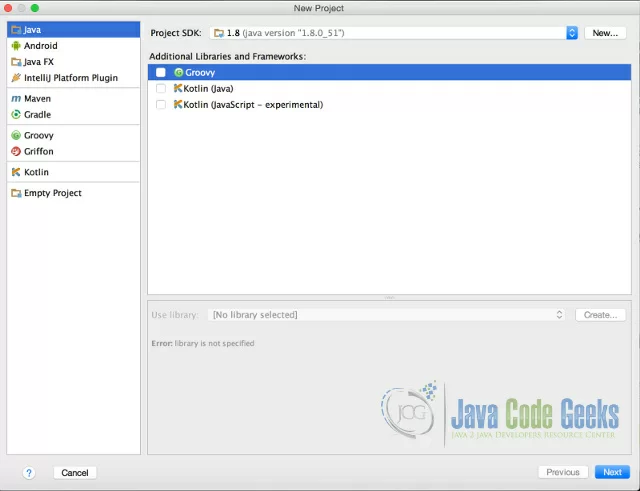Click 'Kotlin (JavaScript - experimental)' text
The height and width of the screenshot is (491, 640).
253,105
